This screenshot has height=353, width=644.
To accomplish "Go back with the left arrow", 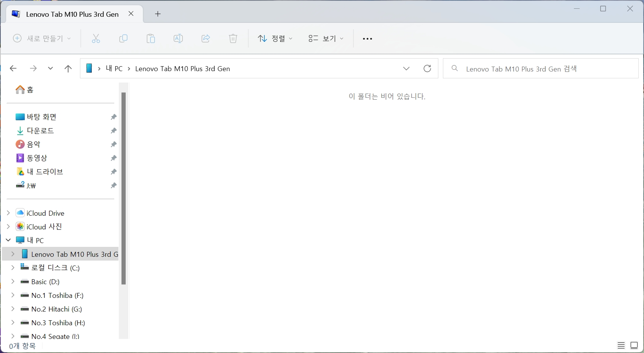I will (x=13, y=68).
